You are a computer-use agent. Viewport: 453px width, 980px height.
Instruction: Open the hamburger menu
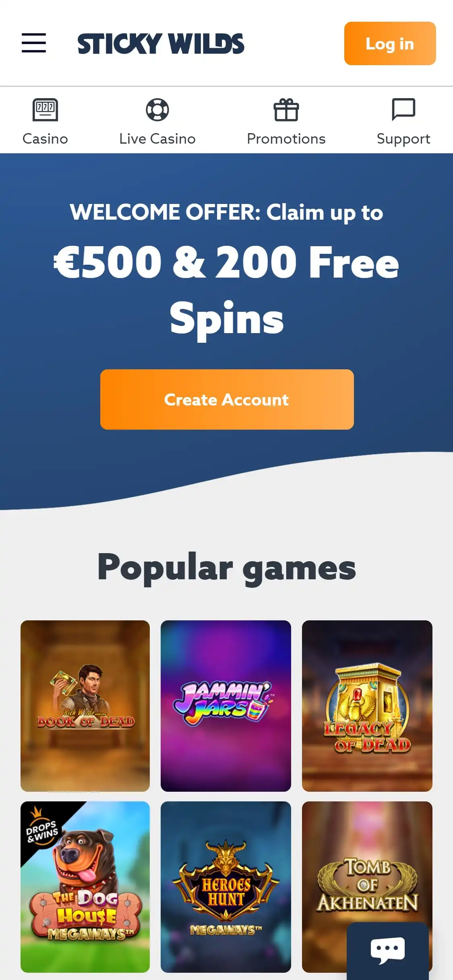[x=34, y=43]
